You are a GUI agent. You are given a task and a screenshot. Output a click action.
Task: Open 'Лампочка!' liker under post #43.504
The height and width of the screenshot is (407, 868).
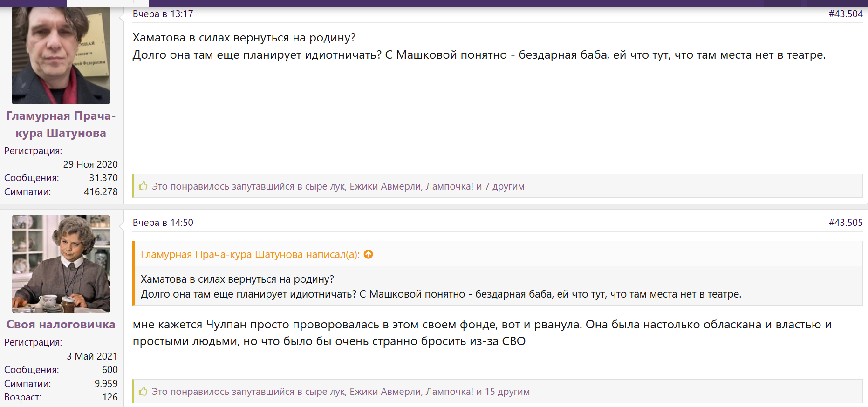coord(449,186)
